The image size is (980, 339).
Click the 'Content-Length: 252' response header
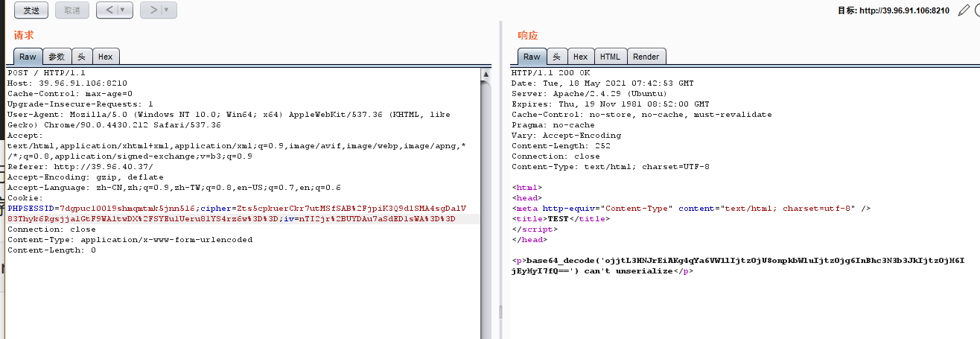(x=561, y=146)
